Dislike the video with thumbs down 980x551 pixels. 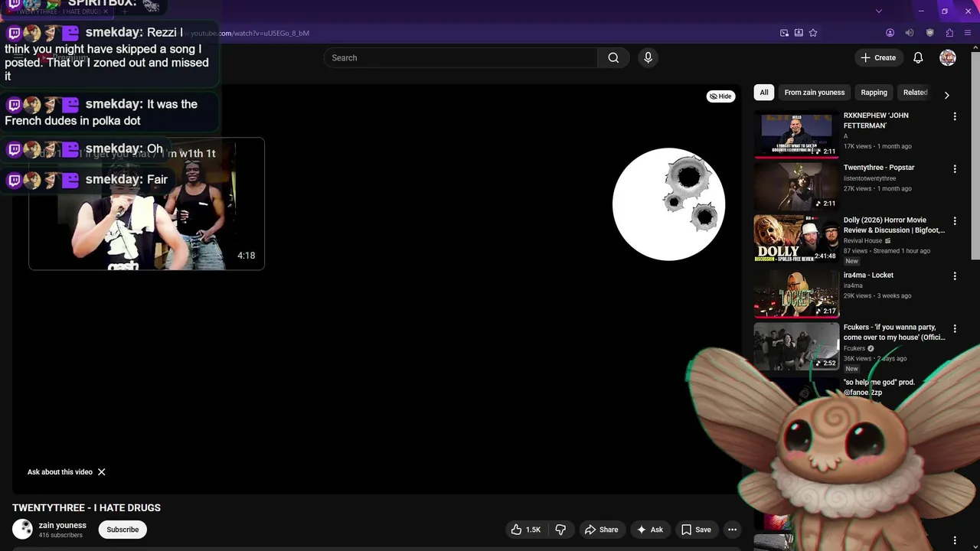(560, 530)
